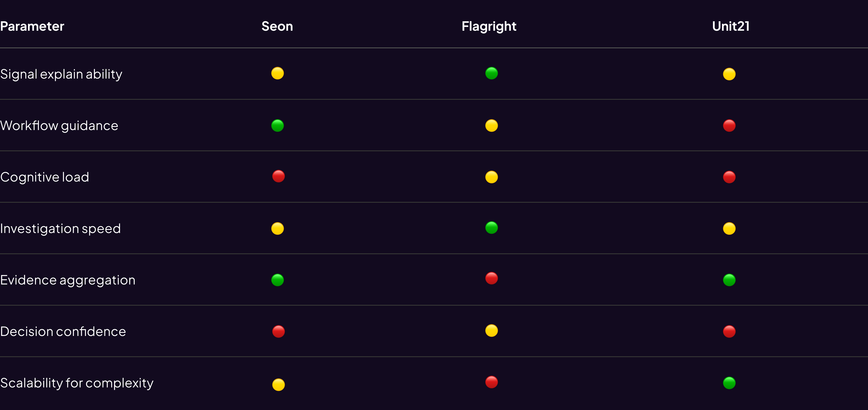868x410 pixels.
Task: Click the Parameter column header
Action: tap(32, 26)
